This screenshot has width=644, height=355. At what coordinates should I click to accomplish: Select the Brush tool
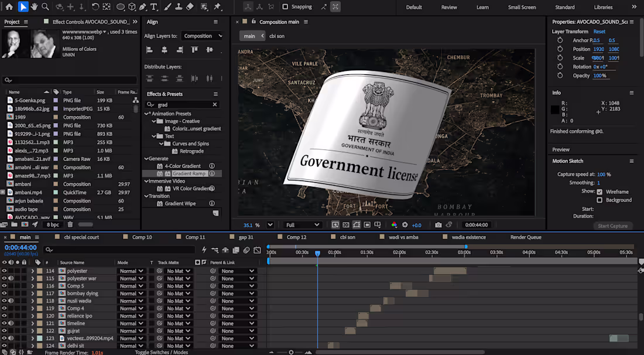167,6
